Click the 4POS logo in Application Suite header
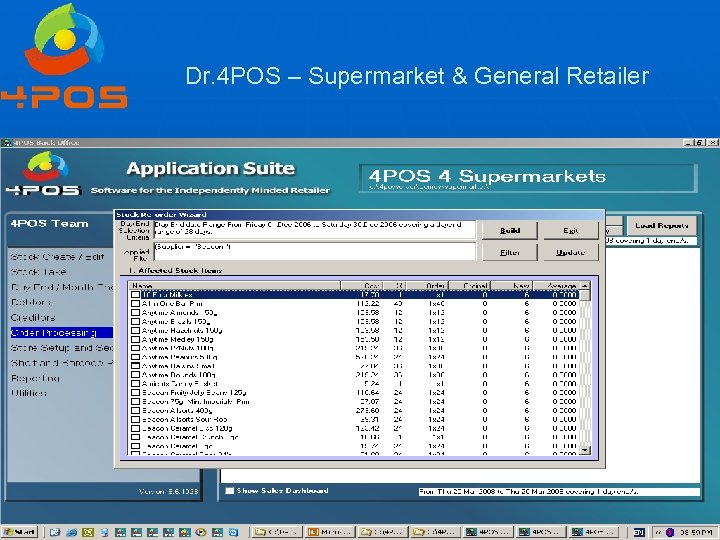 click(44, 174)
